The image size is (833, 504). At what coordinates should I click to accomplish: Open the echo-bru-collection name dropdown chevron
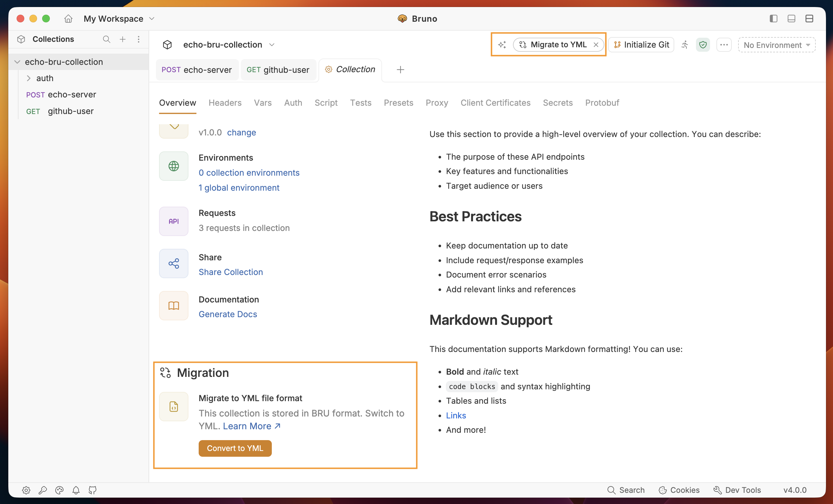tap(272, 45)
